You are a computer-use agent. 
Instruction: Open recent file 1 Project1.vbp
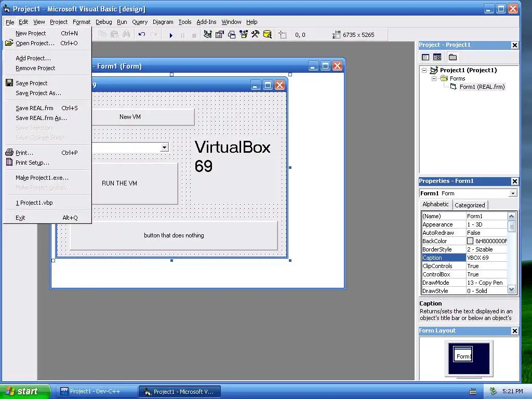pyautogui.click(x=47, y=203)
